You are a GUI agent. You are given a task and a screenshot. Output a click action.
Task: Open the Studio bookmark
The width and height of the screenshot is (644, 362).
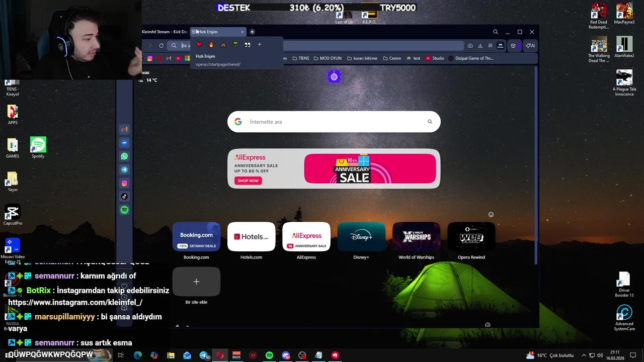coord(435,58)
